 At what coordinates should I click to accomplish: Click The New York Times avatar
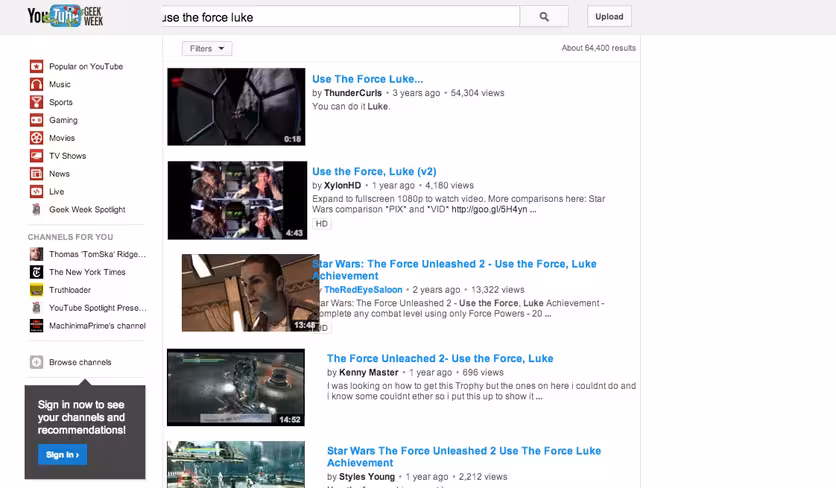pyautogui.click(x=36, y=272)
